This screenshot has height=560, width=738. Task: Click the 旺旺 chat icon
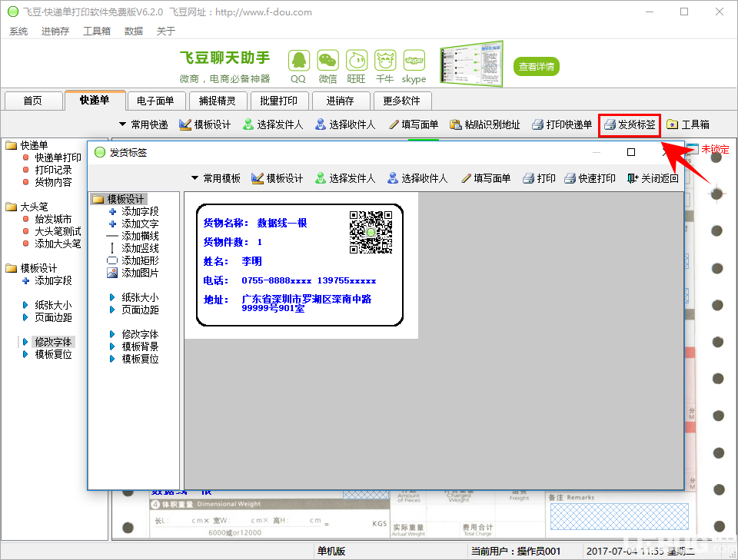(356, 61)
